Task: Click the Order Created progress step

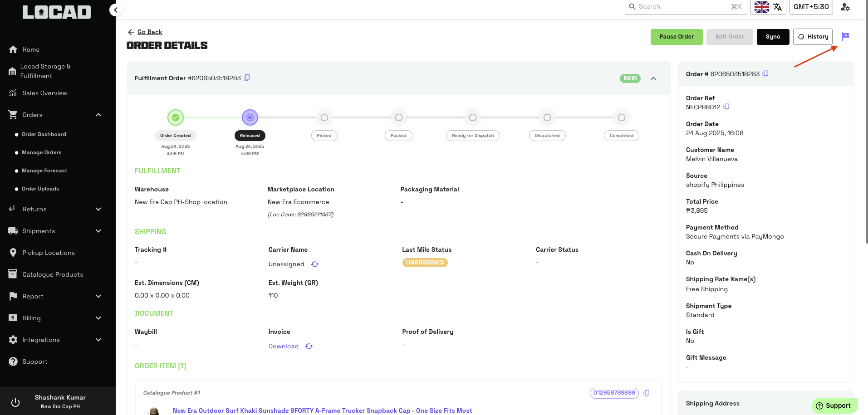Action: [176, 117]
